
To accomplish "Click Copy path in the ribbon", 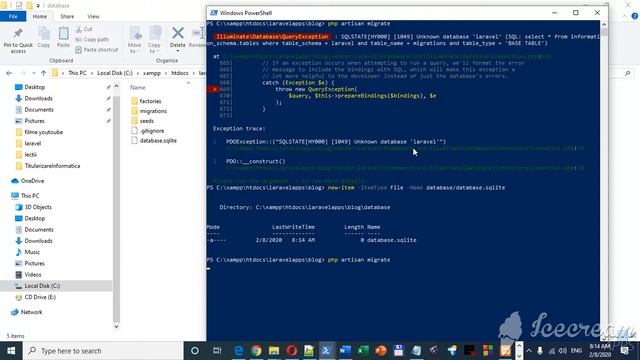I will 92,40.
